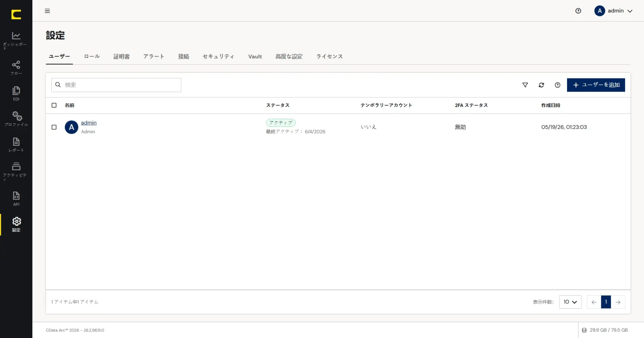This screenshot has width=644, height=338.
Task: Switch to the アラート tab
Action: click(154, 57)
